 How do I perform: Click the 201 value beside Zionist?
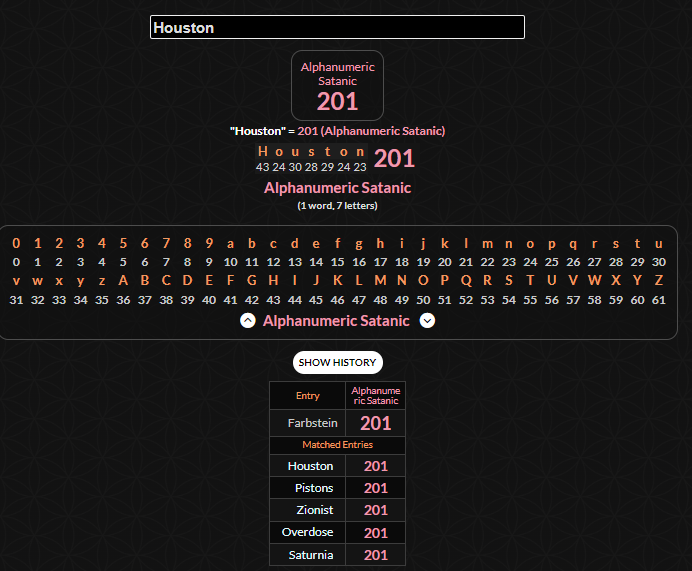pyautogui.click(x=376, y=510)
